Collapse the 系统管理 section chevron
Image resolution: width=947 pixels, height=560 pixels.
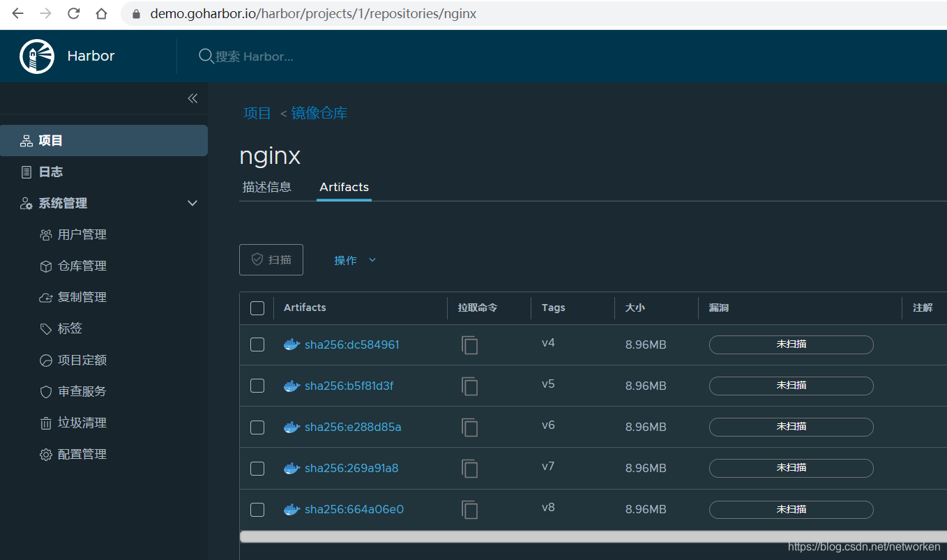(x=193, y=204)
